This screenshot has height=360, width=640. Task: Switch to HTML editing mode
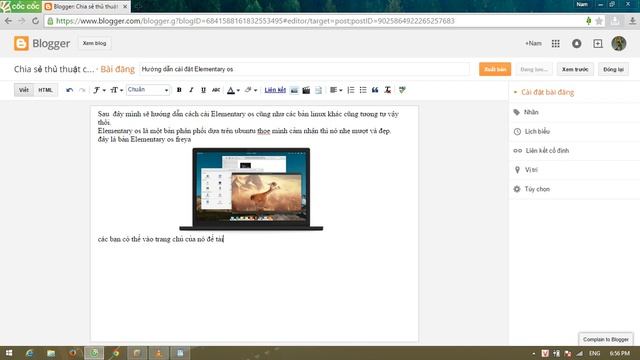tap(45, 90)
